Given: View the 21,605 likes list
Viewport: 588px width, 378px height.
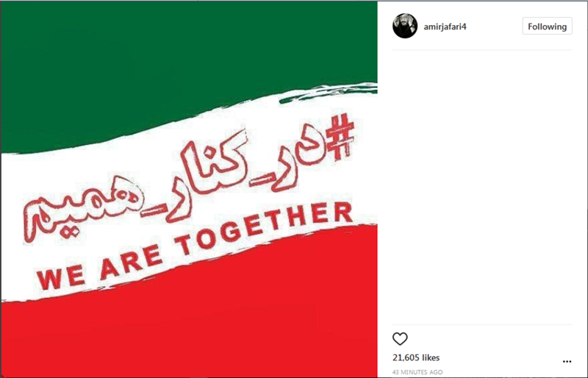Looking at the screenshot, I should tap(416, 357).
